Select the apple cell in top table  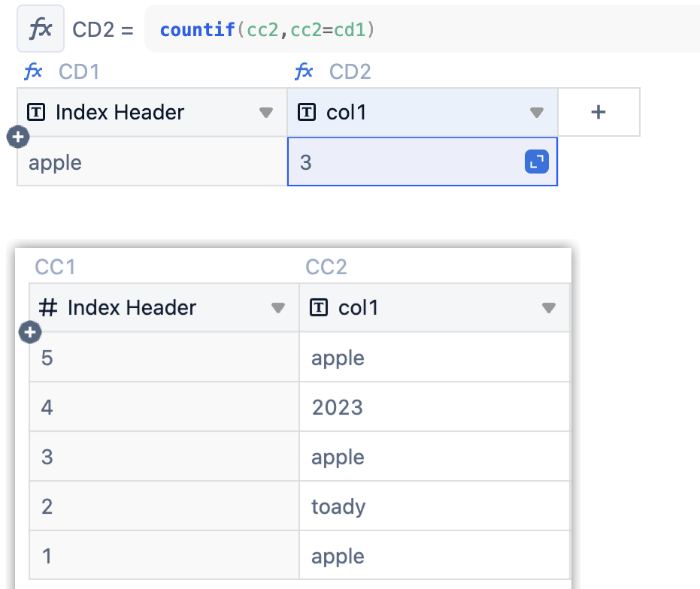click(152, 162)
